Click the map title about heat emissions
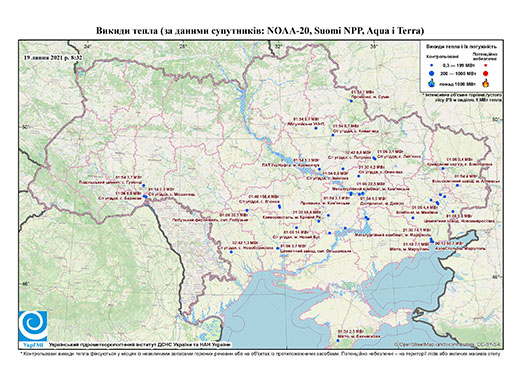520x368 pixels. point(260,31)
